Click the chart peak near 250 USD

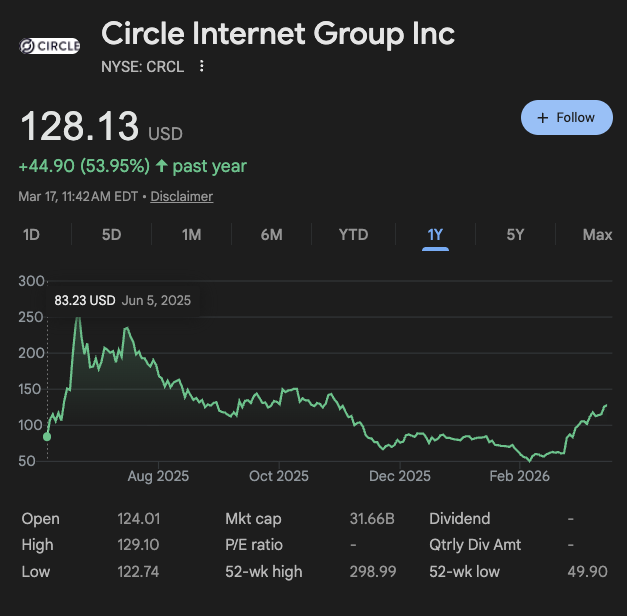tap(78, 319)
